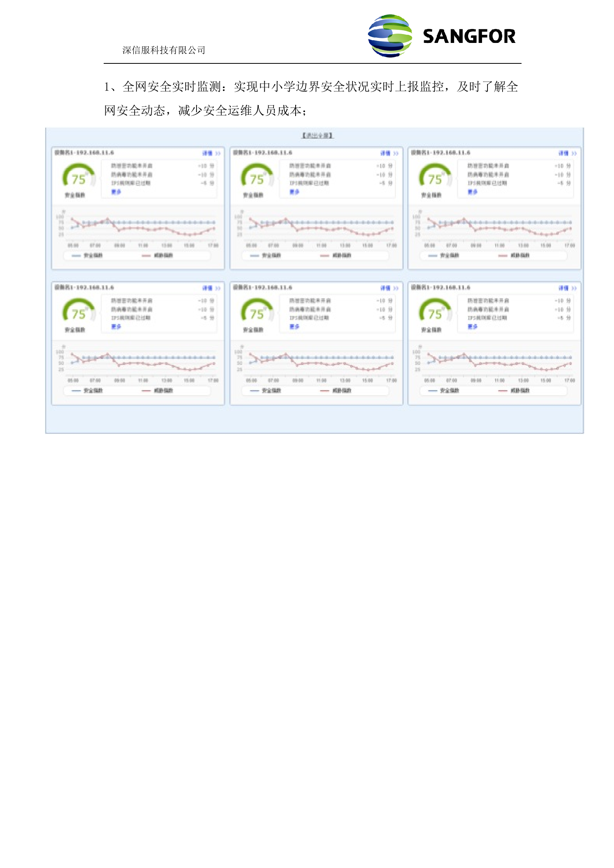Click the 详情 arrows in bottom-left device panel

click(218, 288)
